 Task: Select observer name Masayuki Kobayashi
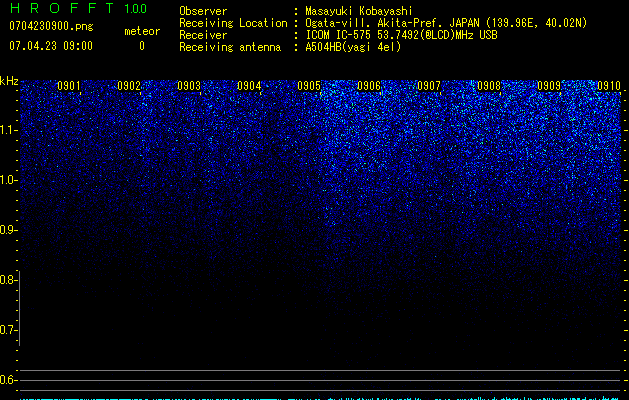pyautogui.click(x=359, y=11)
